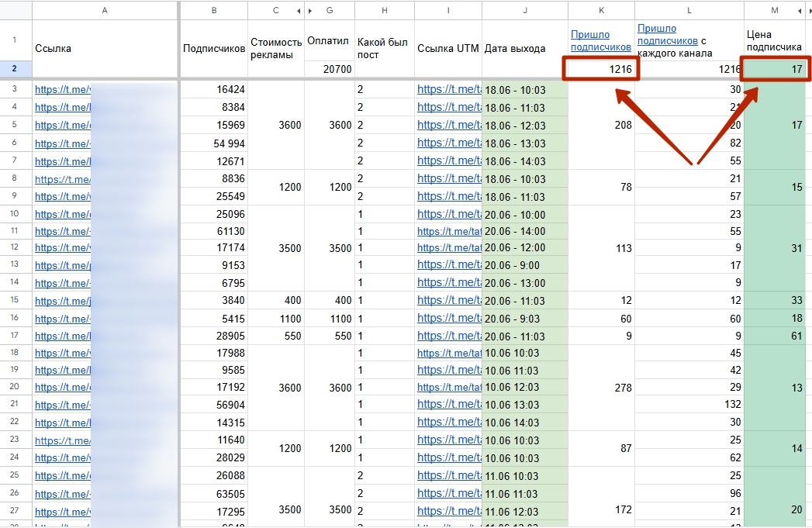Select the Ссылка header cell
Screen dimensions: 812x528
(x=105, y=49)
